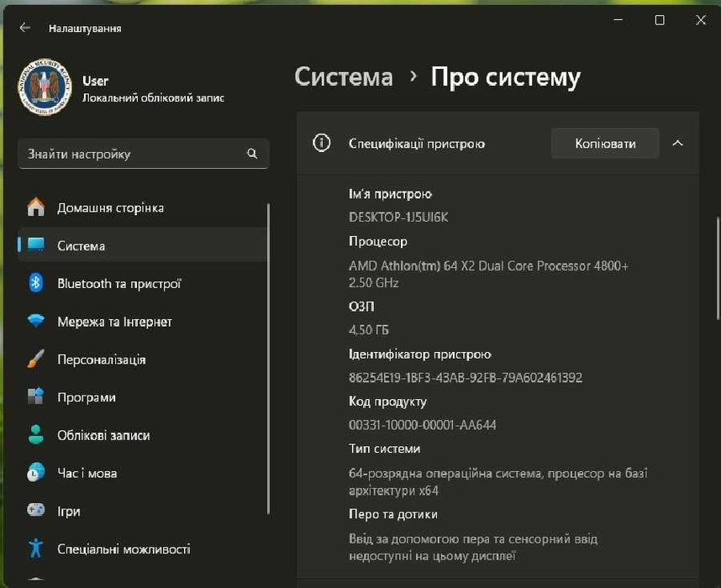721x588 pixels.
Task: Click the 'ОЗП' label
Action: tap(361, 307)
